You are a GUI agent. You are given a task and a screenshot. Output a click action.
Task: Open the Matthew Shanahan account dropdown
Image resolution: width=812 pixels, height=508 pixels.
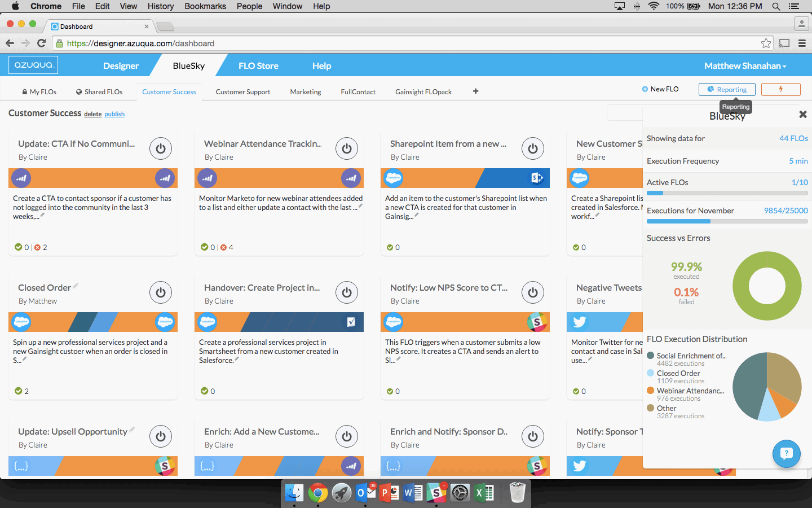(745, 65)
